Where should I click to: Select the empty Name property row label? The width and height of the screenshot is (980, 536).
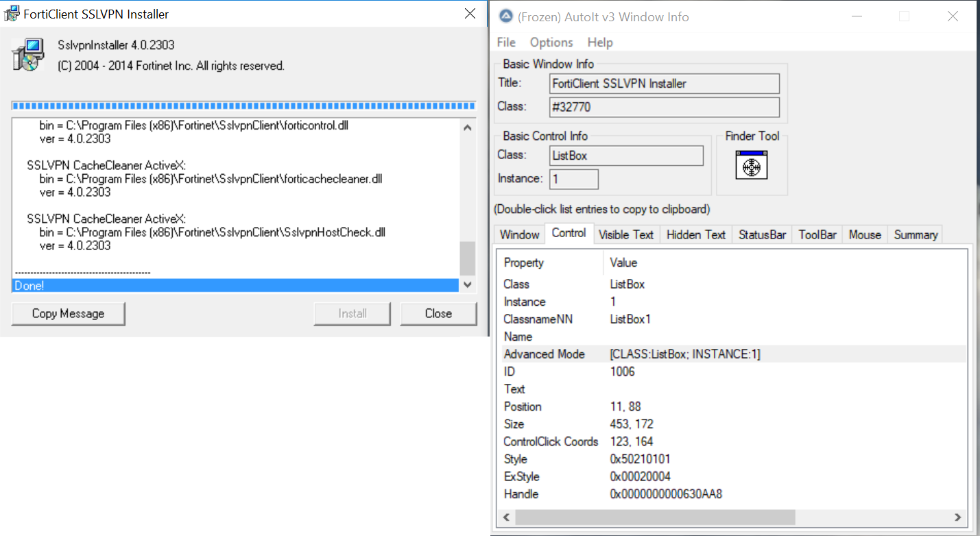[518, 337]
